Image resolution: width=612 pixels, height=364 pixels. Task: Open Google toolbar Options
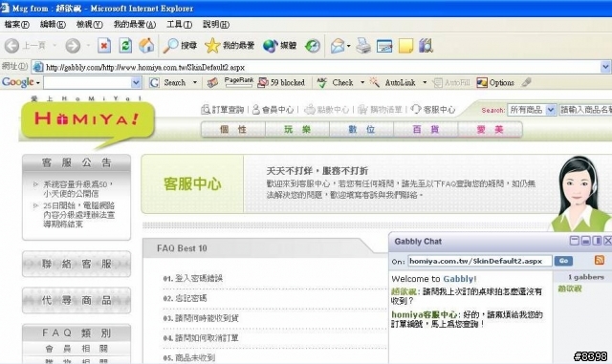pos(495,82)
